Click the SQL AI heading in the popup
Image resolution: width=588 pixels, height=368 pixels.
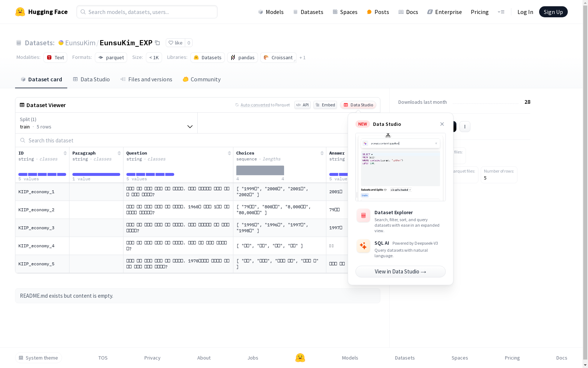tap(382, 243)
